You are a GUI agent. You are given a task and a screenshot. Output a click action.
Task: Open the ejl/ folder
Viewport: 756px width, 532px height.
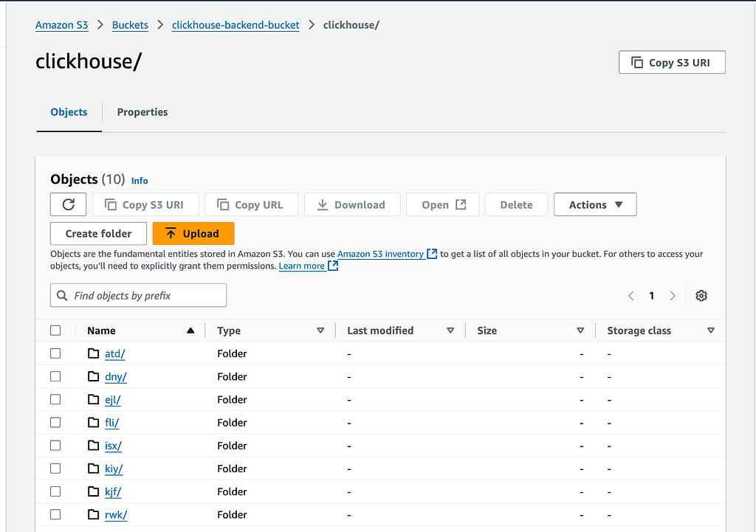click(113, 400)
